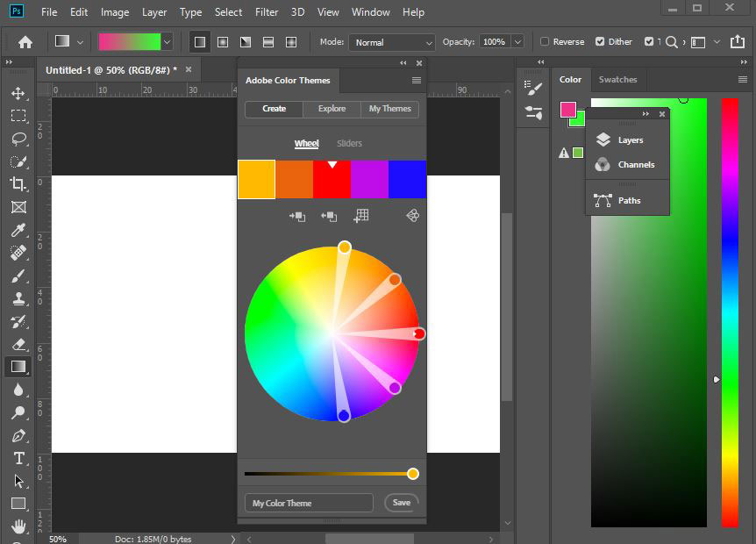Select the Eyedropper tool

[x=18, y=230]
